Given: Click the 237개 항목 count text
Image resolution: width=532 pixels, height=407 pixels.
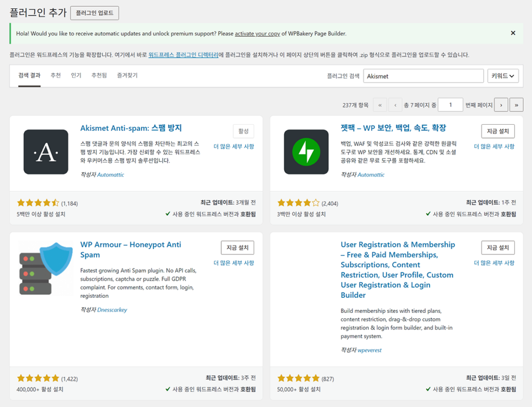Looking at the screenshot, I should click(355, 105).
